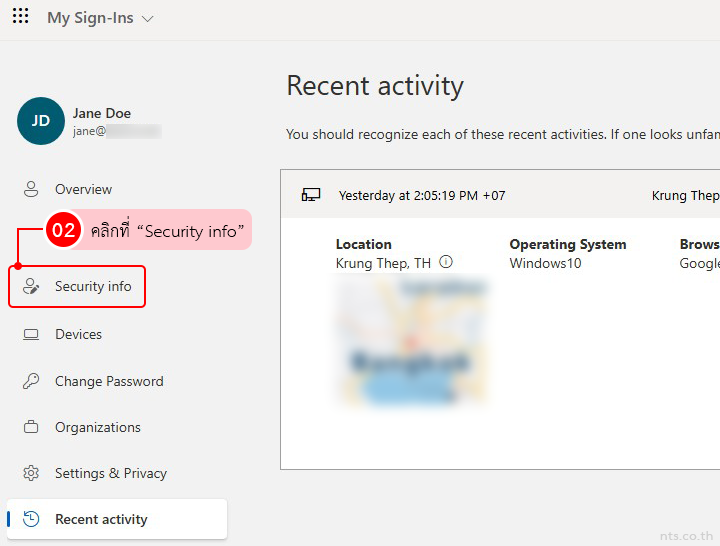Image resolution: width=720 pixels, height=546 pixels.
Task: Open Change Password link
Action: click(109, 381)
